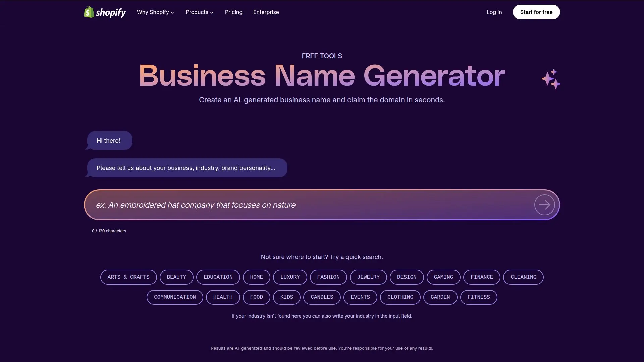The image size is (644, 362).
Task: Choose the Luxury quick search
Action: pyautogui.click(x=290, y=277)
